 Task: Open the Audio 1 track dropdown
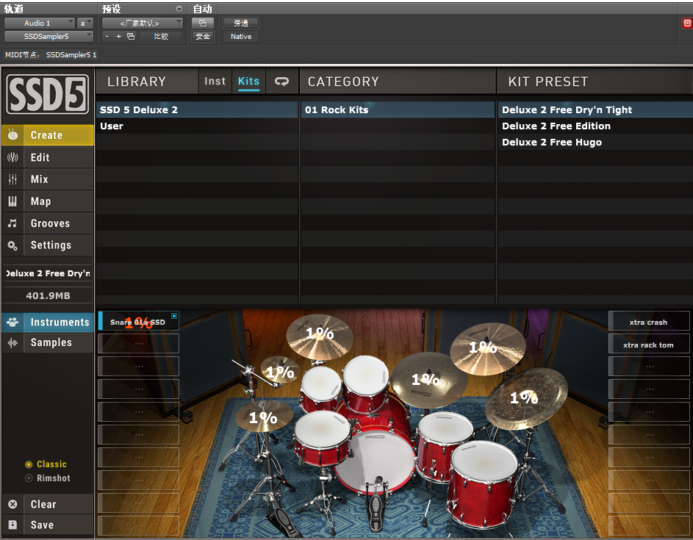click(39, 22)
